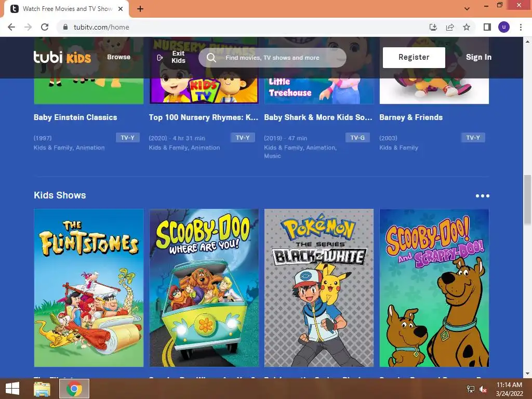Click Baby Einstein Classics thumbnail image

click(89, 91)
